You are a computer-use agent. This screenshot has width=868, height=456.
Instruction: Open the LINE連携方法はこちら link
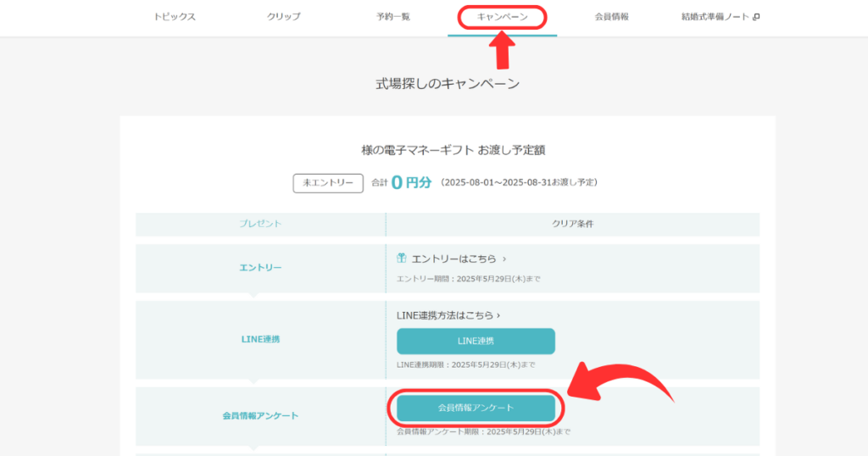coord(448,315)
